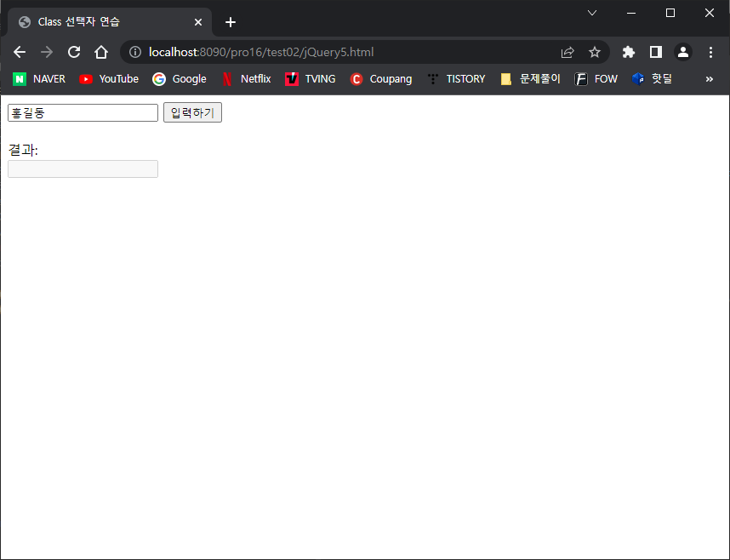
Task: Click the address bar URL
Action: pyautogui.click(x=261, y=52)
